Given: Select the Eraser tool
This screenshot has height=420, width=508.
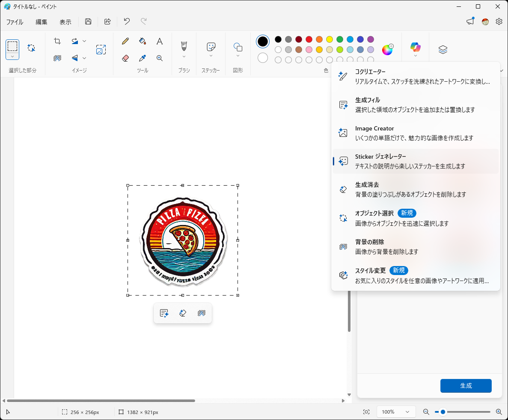Looking at the screenshot, I should pyautogui.click(x=125, y=58).
